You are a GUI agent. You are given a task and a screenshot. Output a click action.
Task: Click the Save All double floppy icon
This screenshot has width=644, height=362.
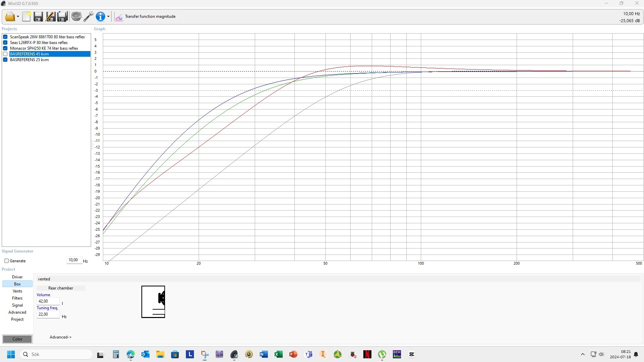tap(63, 16)
